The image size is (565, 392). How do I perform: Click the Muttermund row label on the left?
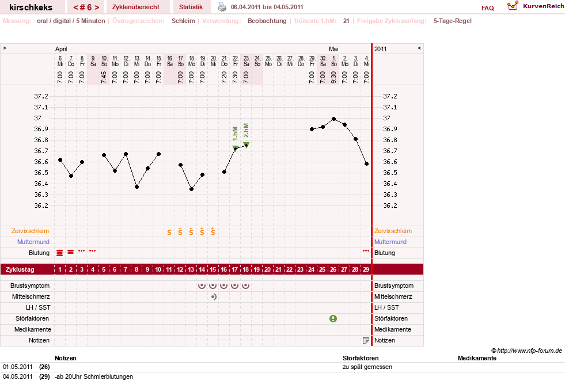click(33, 242)
